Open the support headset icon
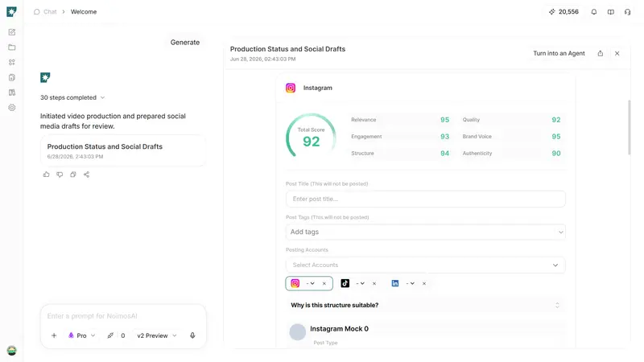The width and height of the screenshot is (644, 362). click(627, 12)
